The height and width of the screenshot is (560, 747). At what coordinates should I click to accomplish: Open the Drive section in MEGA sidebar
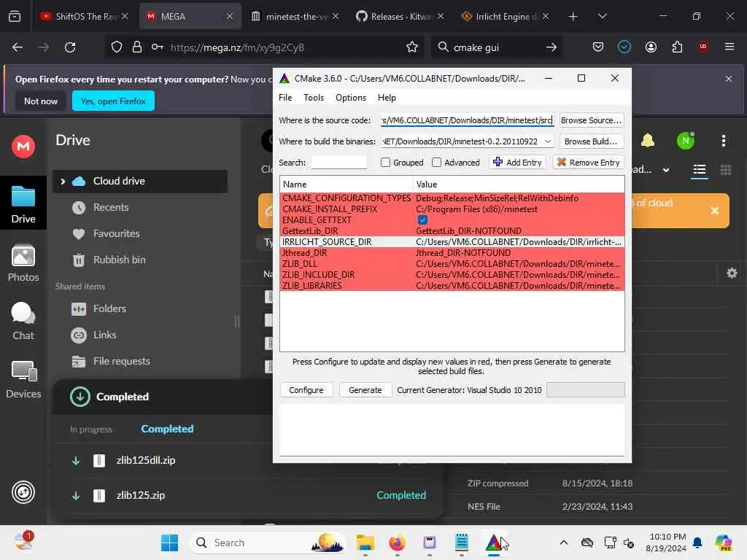23,204
